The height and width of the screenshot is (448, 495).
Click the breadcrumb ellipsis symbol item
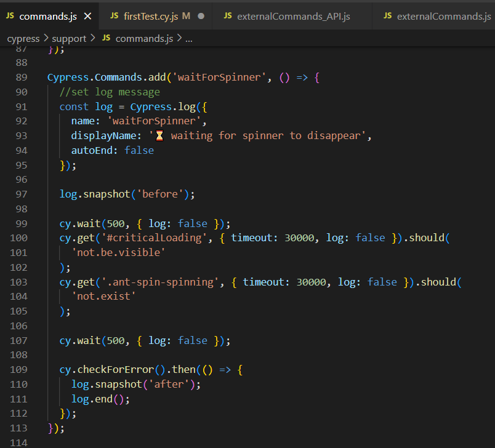coord(189,38)
